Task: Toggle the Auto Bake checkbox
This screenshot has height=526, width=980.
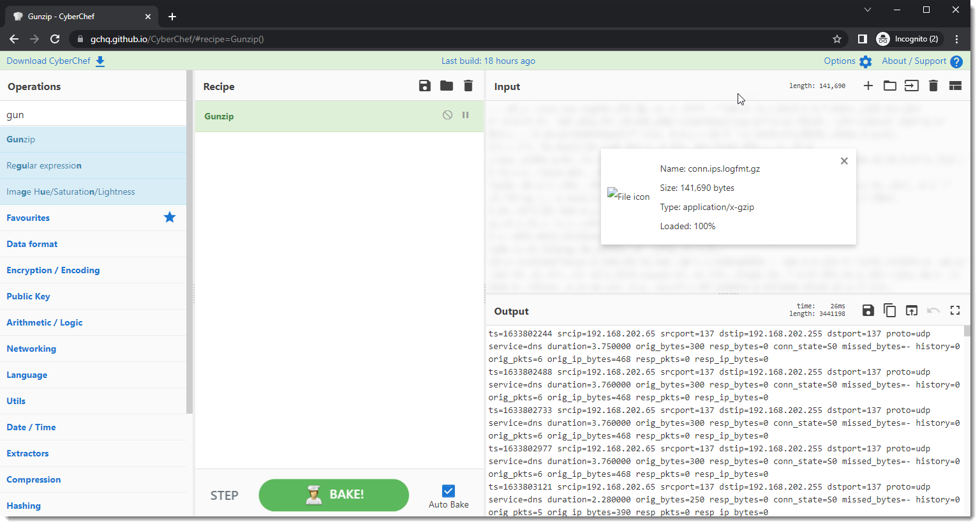Action: [x=449, y=491]
